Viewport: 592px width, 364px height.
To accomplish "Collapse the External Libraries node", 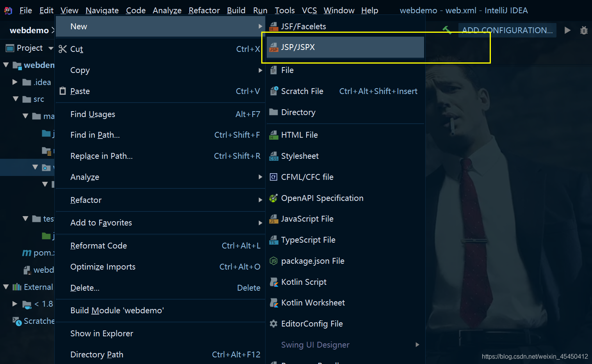I will point(6,287).
